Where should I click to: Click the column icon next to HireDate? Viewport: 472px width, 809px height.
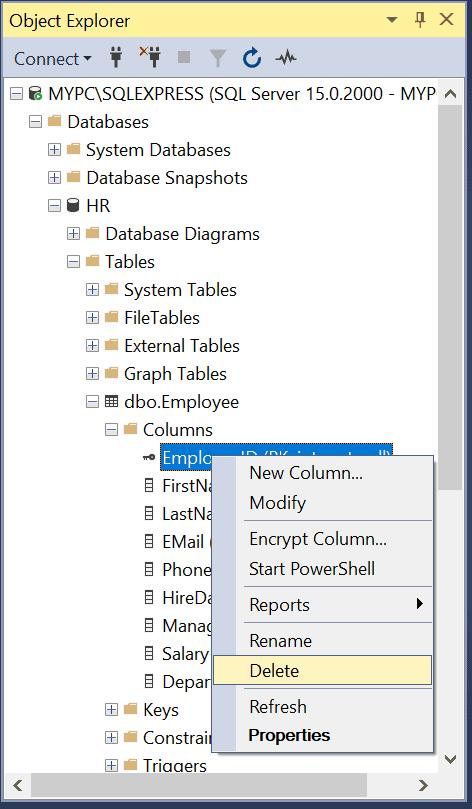tap(149, 597)
